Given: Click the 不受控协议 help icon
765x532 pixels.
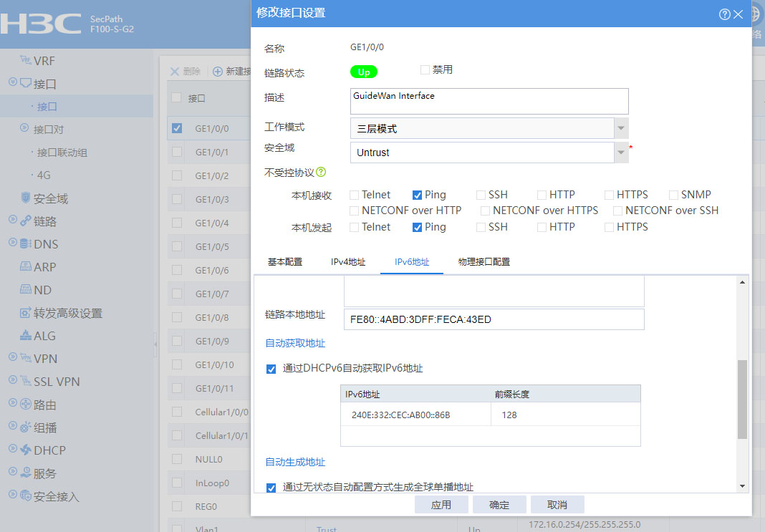Looking at the screenshot, I should [x=320, y=172].
